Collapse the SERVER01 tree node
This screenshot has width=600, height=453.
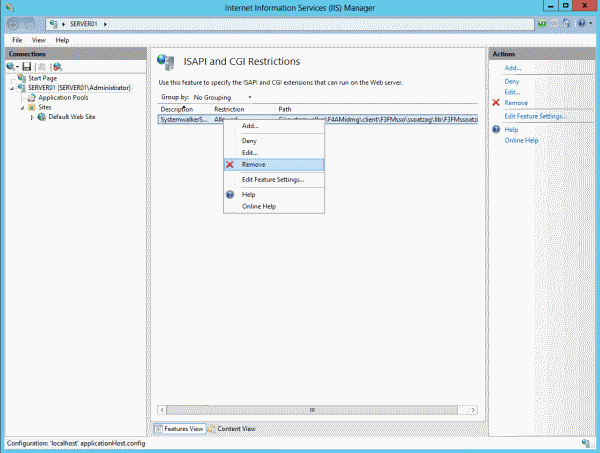12,88
